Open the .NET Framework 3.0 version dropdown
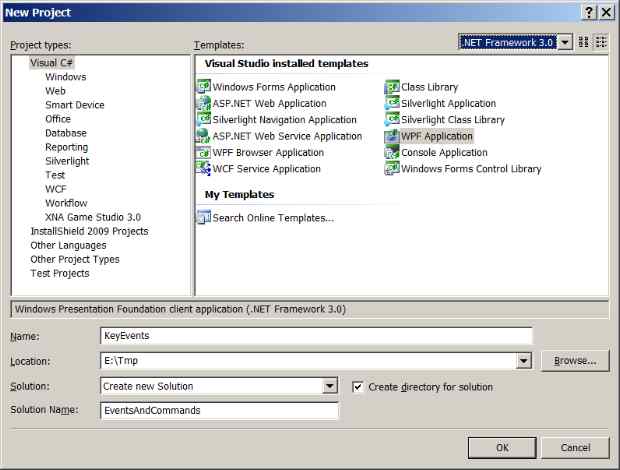Screen dimensions: 620x470 [x=565, y=42]
